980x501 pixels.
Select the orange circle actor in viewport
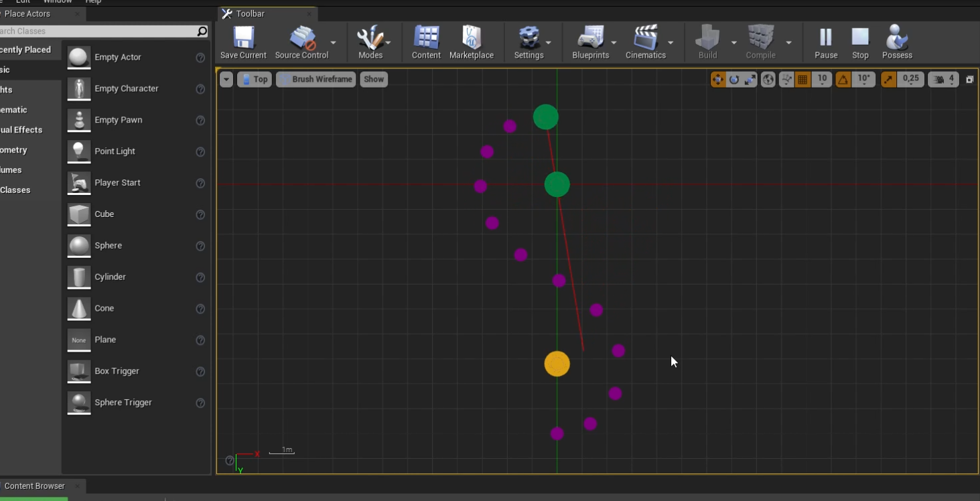[x=557, y=364]
